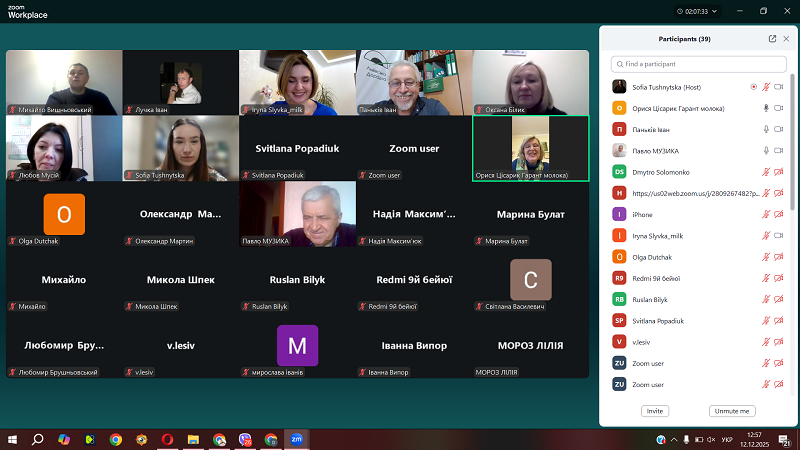Click the Find a participant search field
Image resolution: width=800 pixels, height=450 pixels.
700,64
